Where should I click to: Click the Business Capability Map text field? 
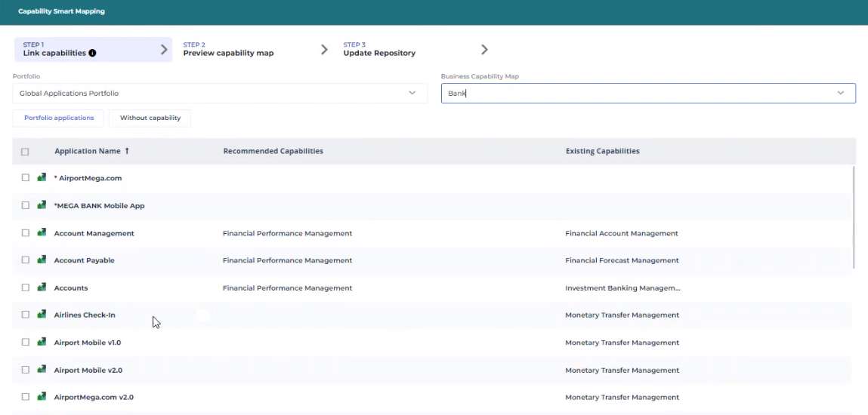tap(635, 94)
